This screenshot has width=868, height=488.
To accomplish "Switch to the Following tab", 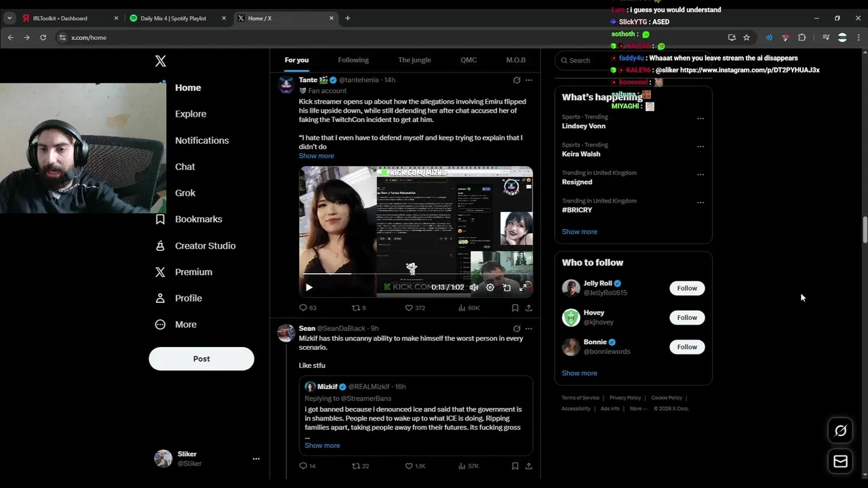I will 353,60.
